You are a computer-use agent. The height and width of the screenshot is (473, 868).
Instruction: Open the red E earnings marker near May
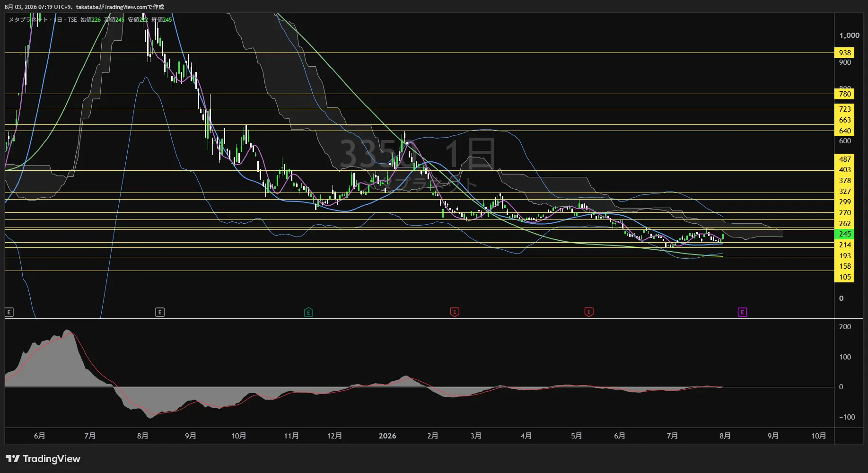[589, 312]
